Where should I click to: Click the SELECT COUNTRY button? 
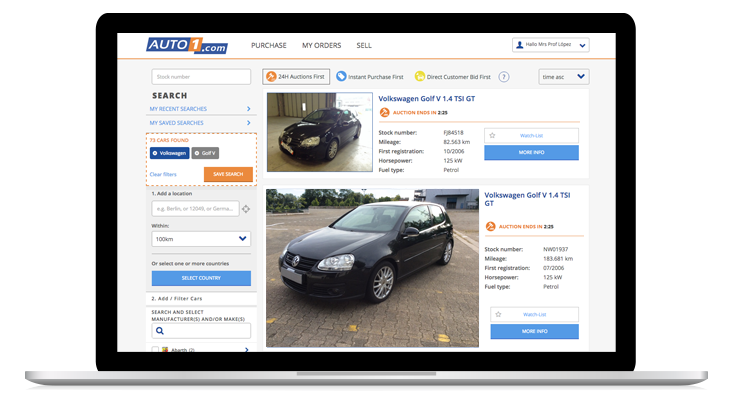[x=201, y=278]
